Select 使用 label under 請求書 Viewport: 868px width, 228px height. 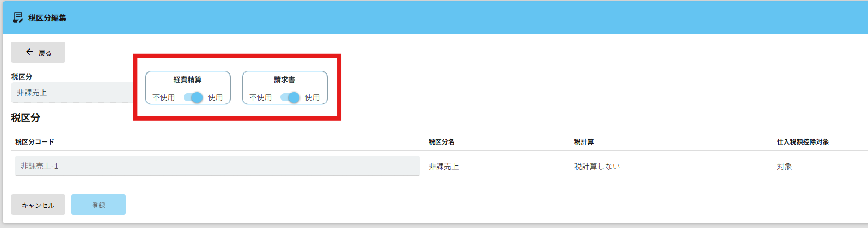coord(312,97)
